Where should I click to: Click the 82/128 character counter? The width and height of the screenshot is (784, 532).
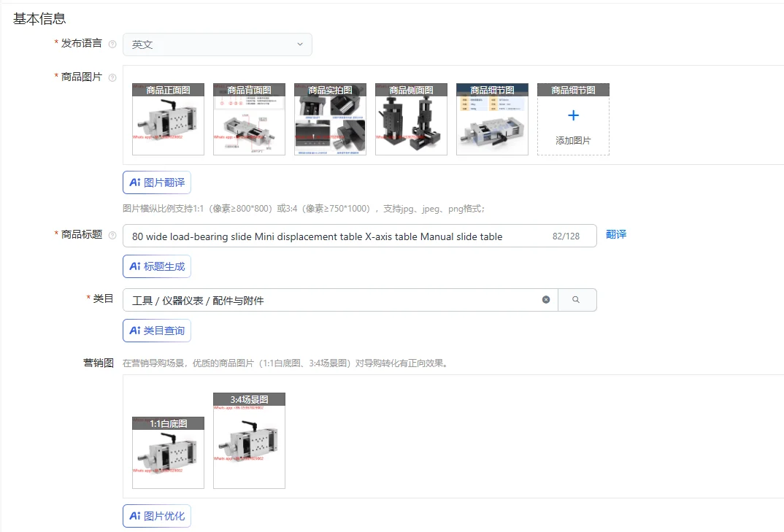coord(566,236)
